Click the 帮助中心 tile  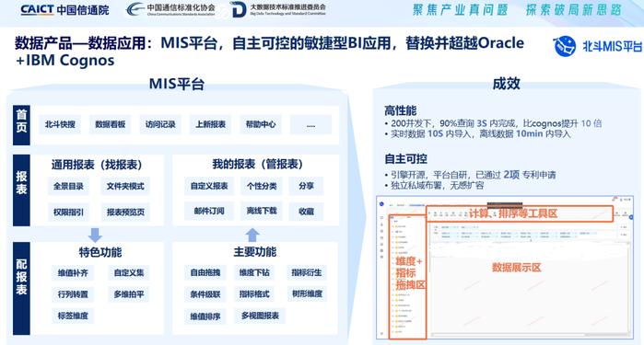261,124
